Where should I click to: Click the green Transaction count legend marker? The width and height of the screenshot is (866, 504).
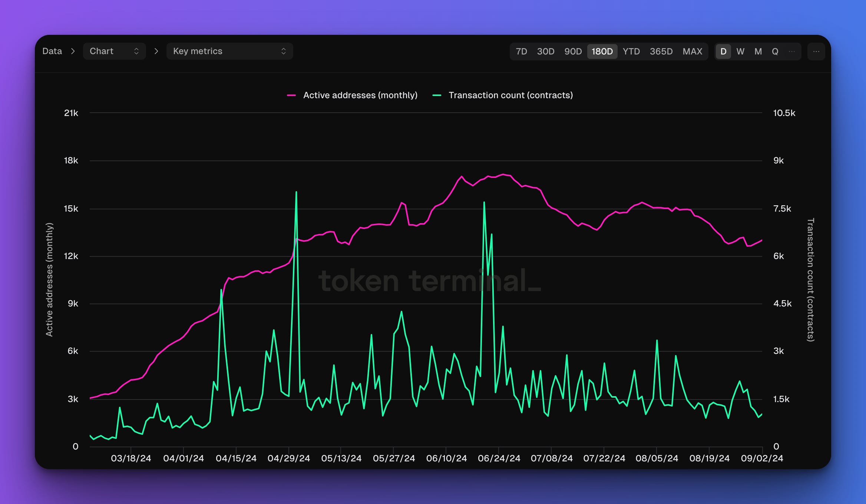[x=437, y=95]
